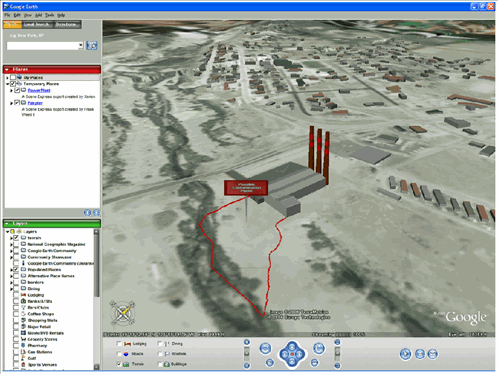Zoom in with the plus button above the zoom slider
498x374 pixels.
(247, 342)
